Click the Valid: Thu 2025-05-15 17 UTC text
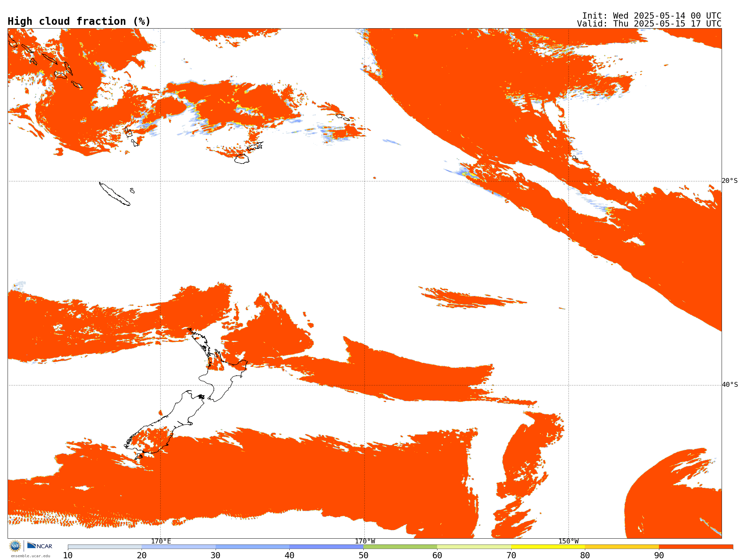Viewport: 744px width, 560px height. pos(649,24)
